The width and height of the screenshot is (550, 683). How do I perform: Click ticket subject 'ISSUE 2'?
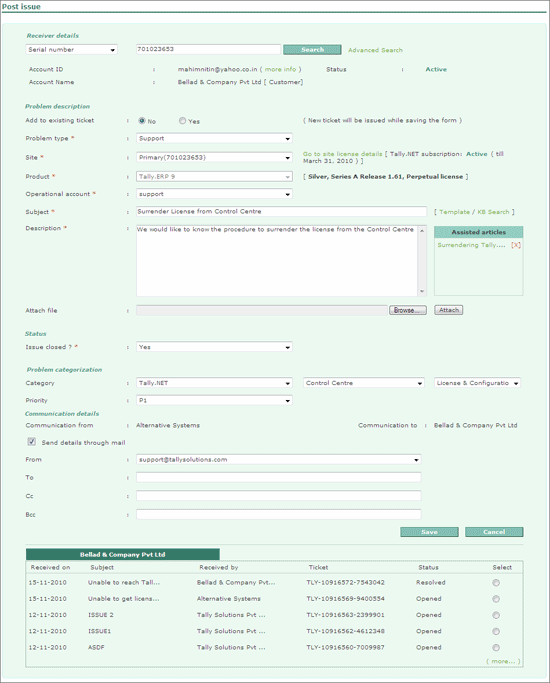tap(101, 615)
